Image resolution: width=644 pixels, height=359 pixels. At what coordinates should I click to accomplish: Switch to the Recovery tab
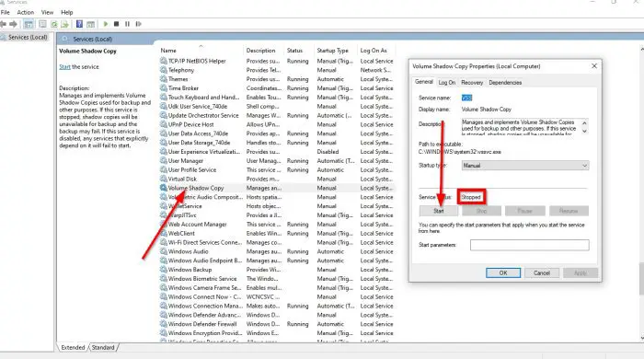coord(472,83)
